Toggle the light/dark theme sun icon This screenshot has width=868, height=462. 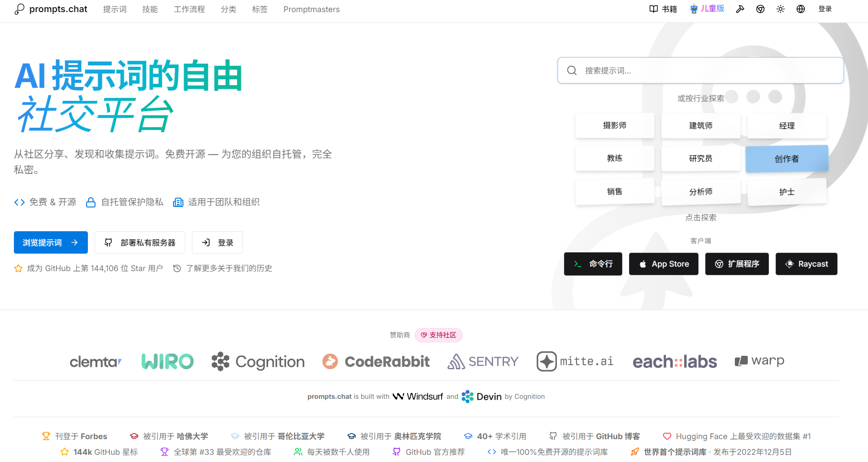[x=781, y=9]
